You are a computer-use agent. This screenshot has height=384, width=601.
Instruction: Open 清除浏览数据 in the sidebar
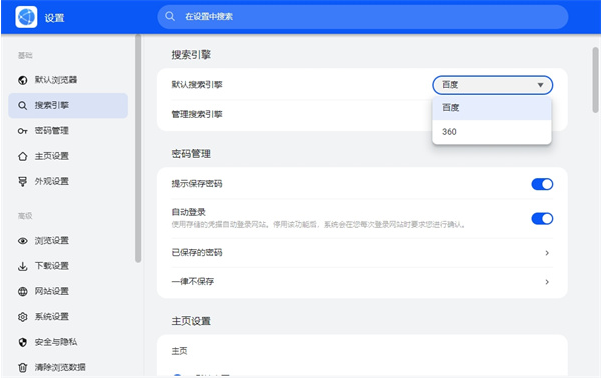pos(68,367)
